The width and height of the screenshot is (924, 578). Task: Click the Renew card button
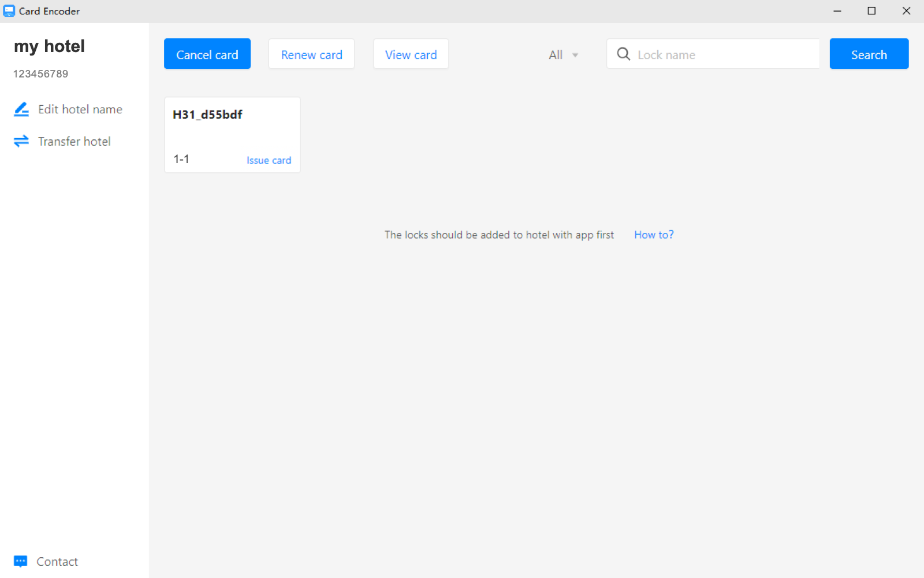click(x=311, y=54)
